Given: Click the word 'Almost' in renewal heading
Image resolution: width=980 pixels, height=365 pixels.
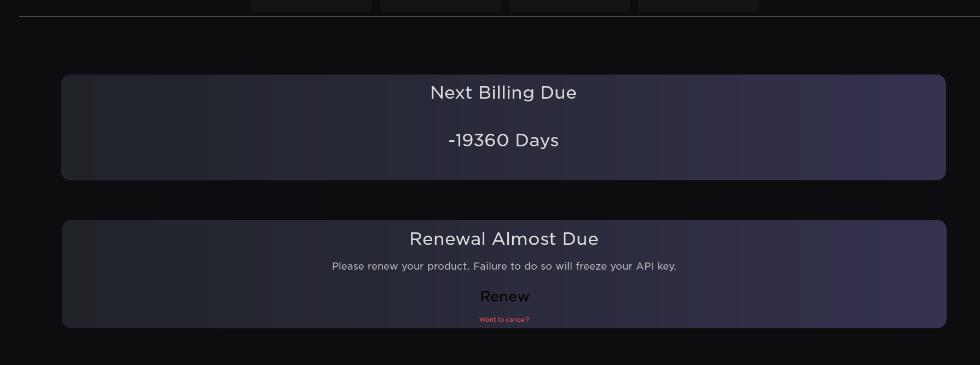Looking at the screenshot, I should tap(524, 239).
